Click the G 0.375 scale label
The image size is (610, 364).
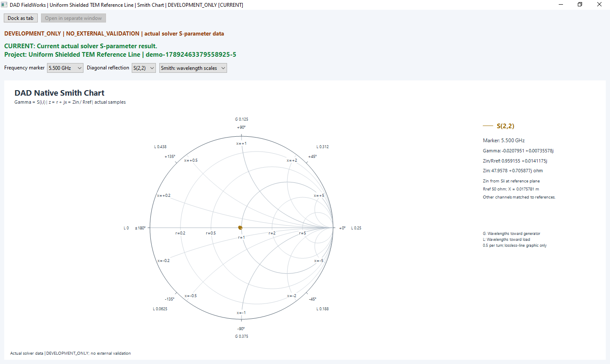click(241, 336)
